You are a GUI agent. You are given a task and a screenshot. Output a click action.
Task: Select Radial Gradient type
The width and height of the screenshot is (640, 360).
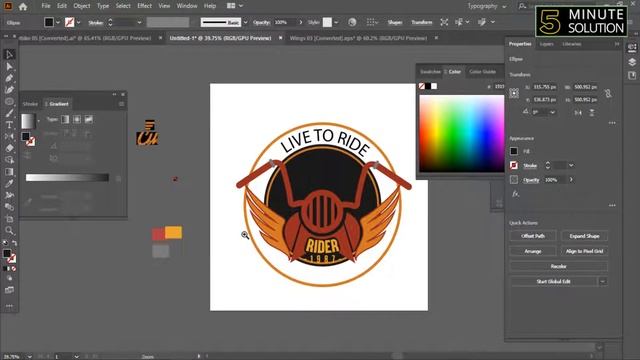[77, 119]
